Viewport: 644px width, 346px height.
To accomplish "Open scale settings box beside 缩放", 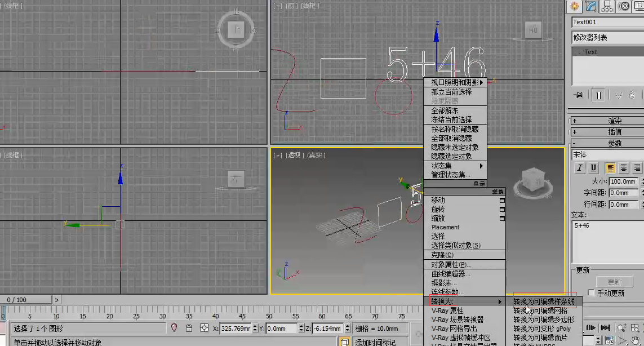I will tap(502, 219).
